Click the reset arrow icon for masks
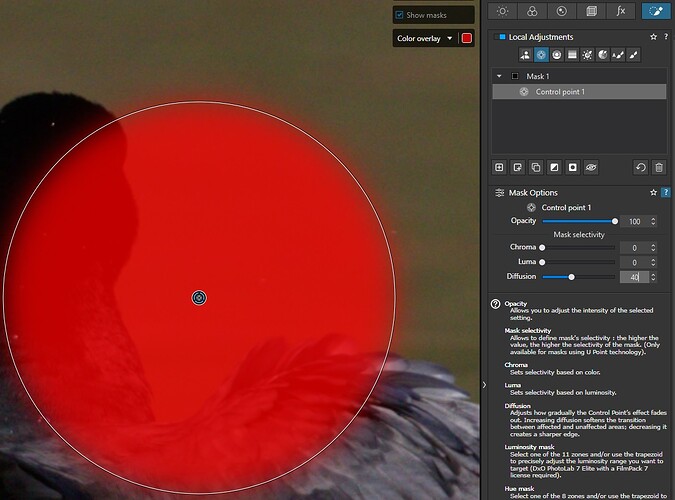 [x=640, y=167]
